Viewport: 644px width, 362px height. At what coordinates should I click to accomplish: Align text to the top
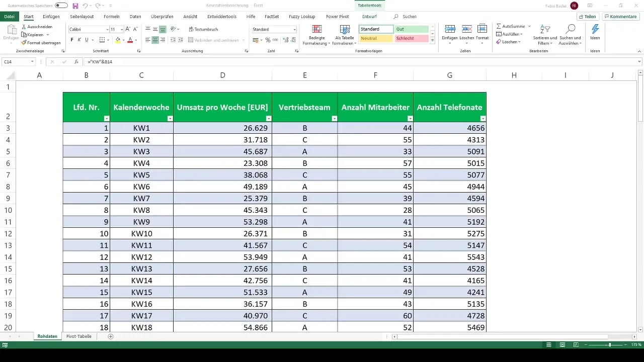pyautogui.click(x=148, y=29)
